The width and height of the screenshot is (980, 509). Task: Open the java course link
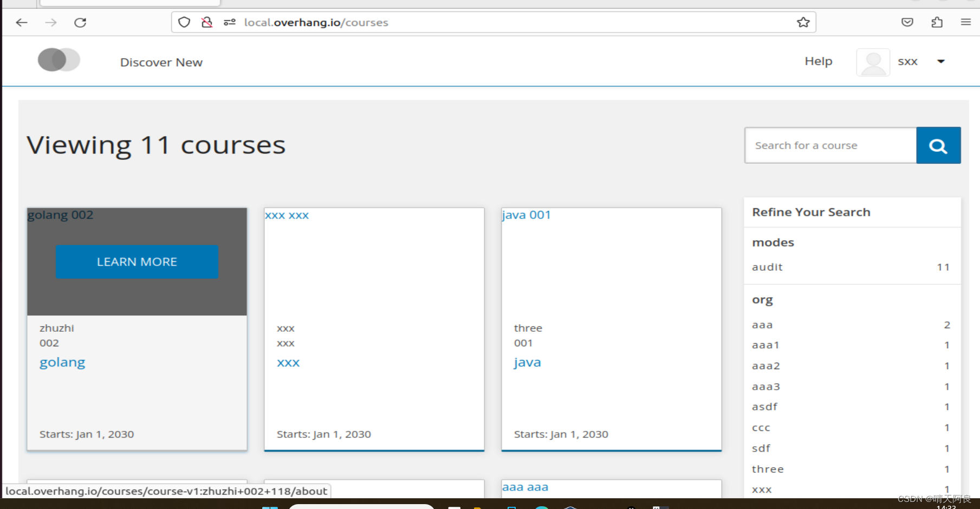click(x=527, y=362)
